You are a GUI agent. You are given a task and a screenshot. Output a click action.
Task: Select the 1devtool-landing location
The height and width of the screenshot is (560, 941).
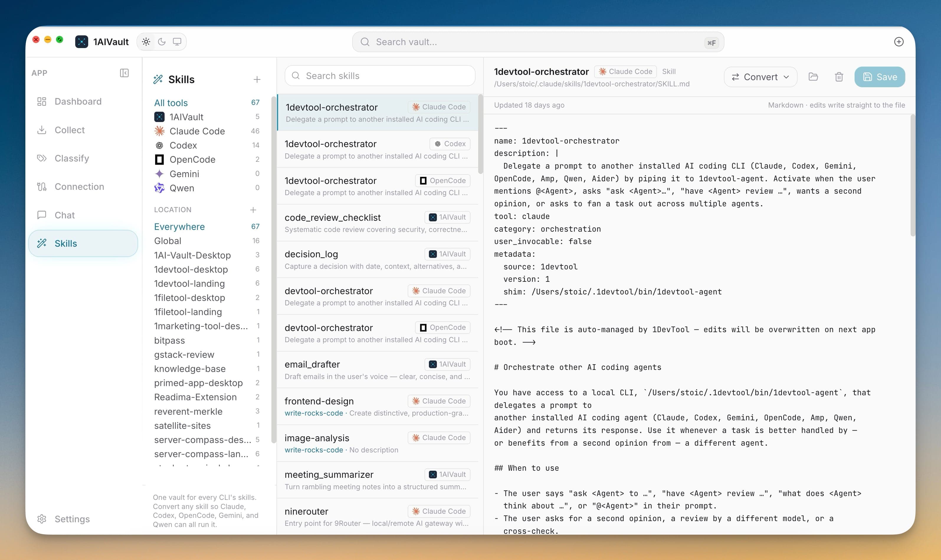[206, 284]
